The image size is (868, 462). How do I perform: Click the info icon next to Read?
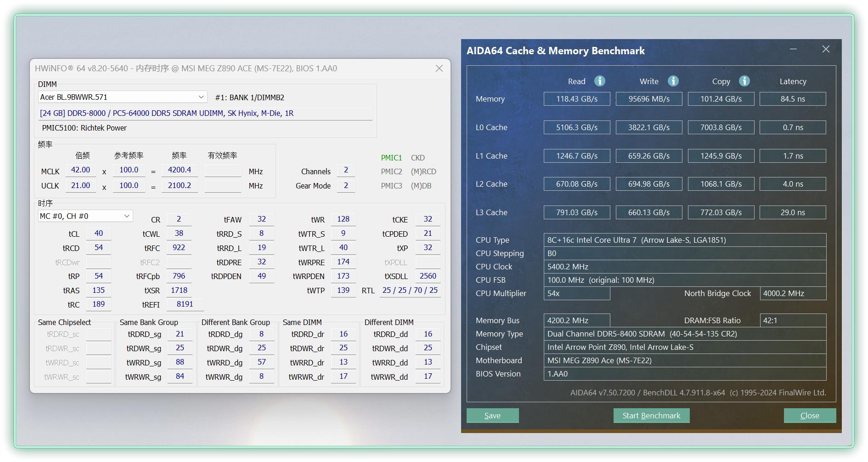[600, 81]
